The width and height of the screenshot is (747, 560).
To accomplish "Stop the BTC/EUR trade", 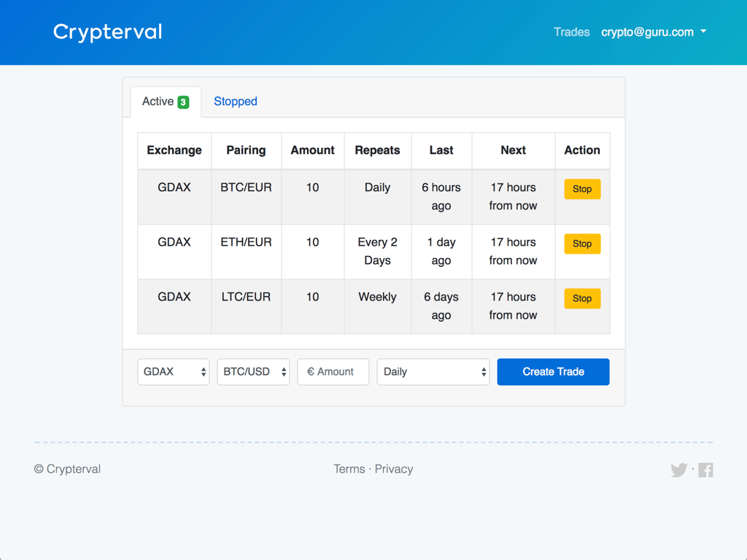I will pyautogui.click(x=582, y=189).
